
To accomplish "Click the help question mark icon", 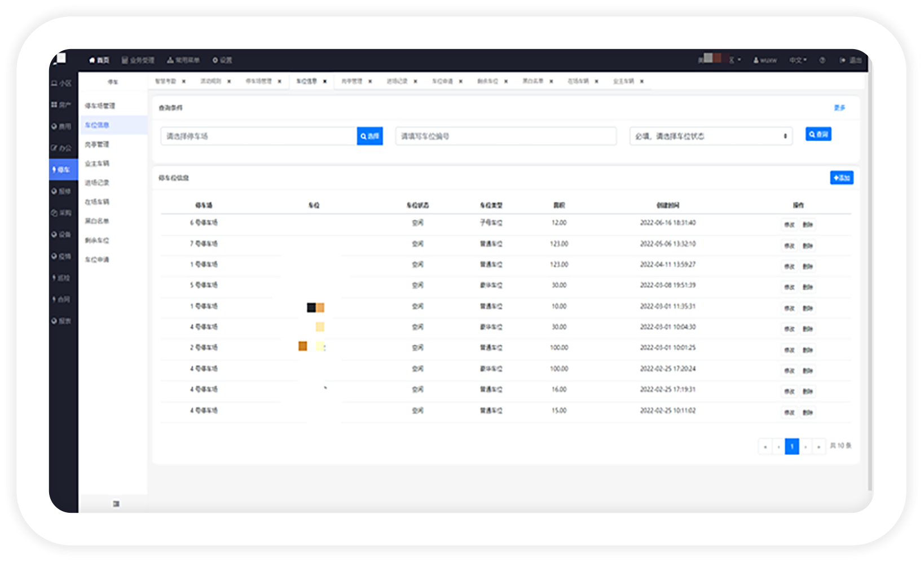I will tap(822, 60).
